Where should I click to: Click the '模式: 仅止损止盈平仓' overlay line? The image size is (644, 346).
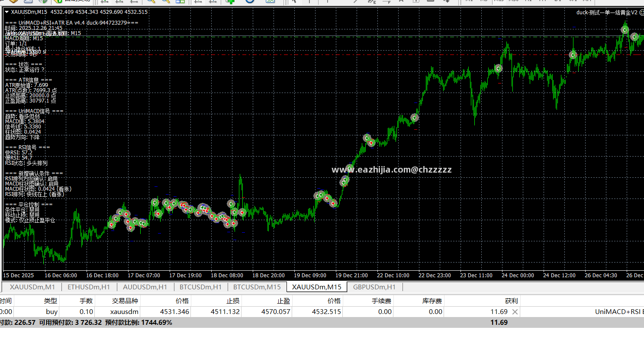pyautogui.click(x=30, y=220)
